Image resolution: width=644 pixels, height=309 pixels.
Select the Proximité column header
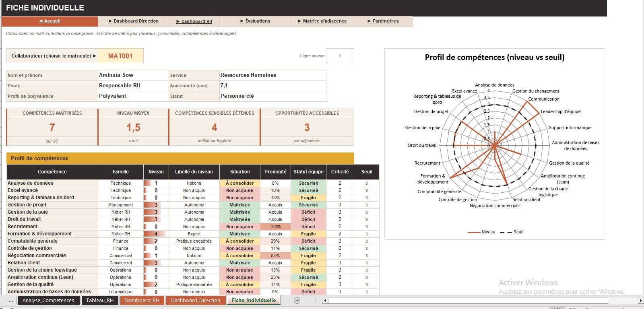[275, 172]
